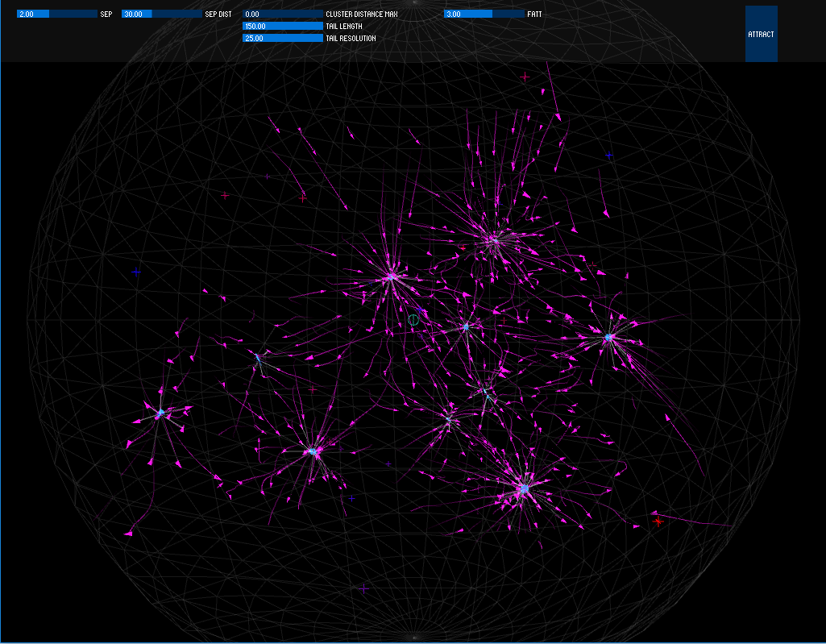Click the ATTRACT button to toggle attraction
Screen dimensions: 826x644
(760, 34)
